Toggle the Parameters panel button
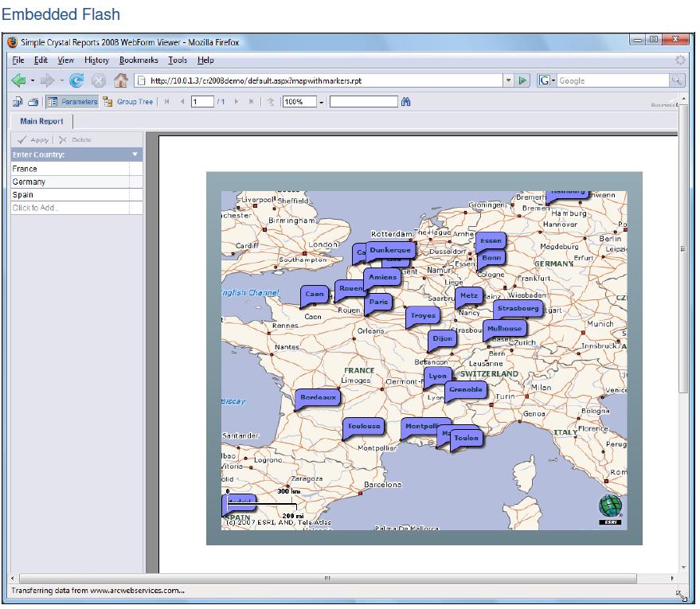 (72, 102)
